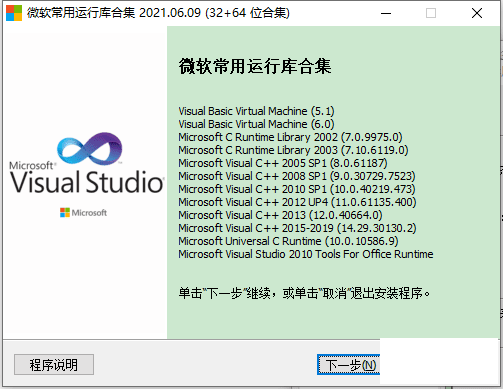Select text 'Visual Basic Virtual Machine (5.1)'
Image resolution: width=503 pixels, height=389 pixels.
(256, 111)
